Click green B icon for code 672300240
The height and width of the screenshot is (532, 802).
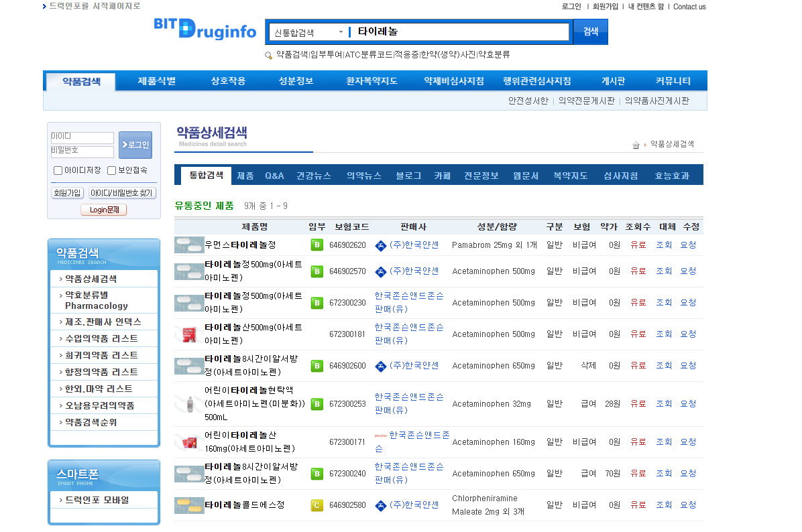(x=317, y=474)
